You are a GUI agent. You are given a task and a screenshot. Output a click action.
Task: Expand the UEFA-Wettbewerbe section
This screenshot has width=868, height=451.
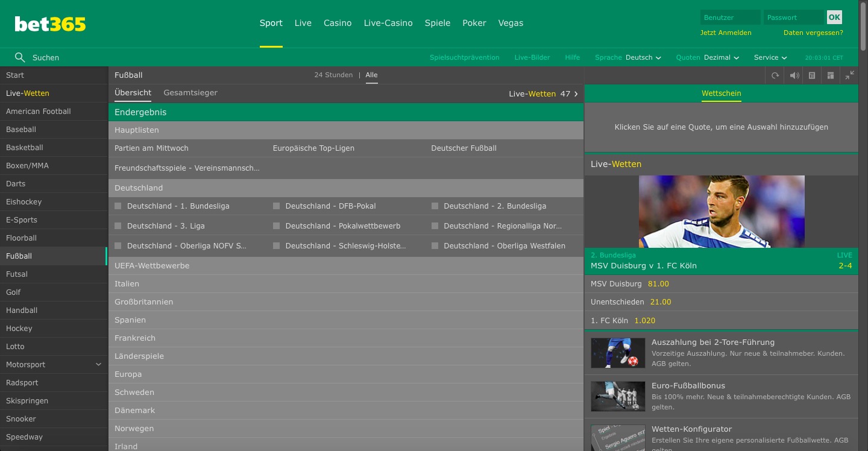(346, 266)
